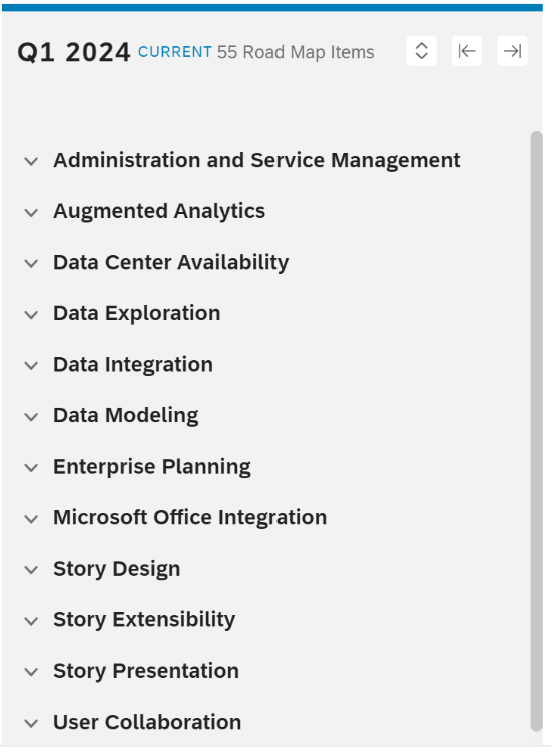Click the vertical scrollbar of the list
The width and height of the screenshot is (552, 754).
[x=537, y=431]
